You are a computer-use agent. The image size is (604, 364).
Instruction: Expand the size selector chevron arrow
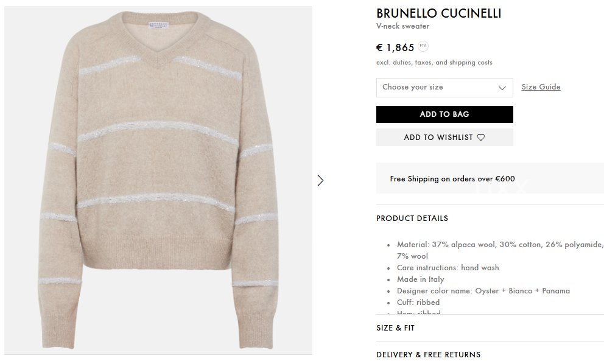coord(502,88)
